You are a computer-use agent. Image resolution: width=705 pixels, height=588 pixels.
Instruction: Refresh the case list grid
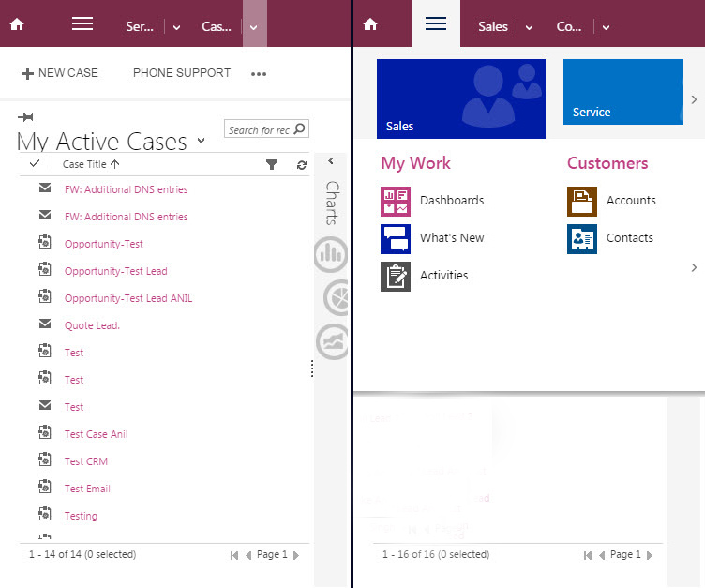301,165
